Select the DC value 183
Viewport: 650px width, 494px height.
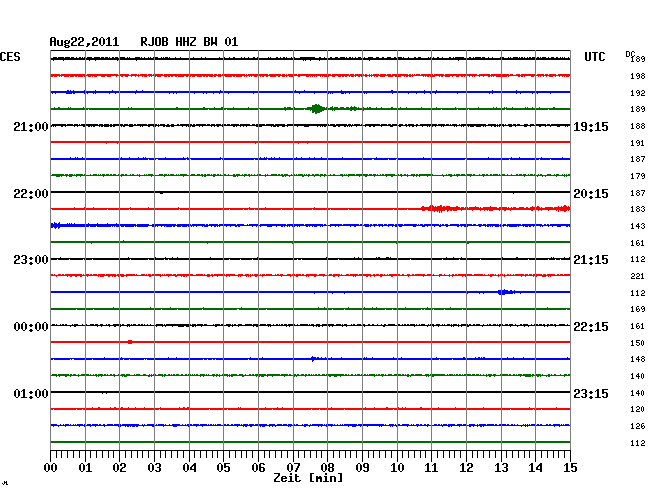coord(638,209)
